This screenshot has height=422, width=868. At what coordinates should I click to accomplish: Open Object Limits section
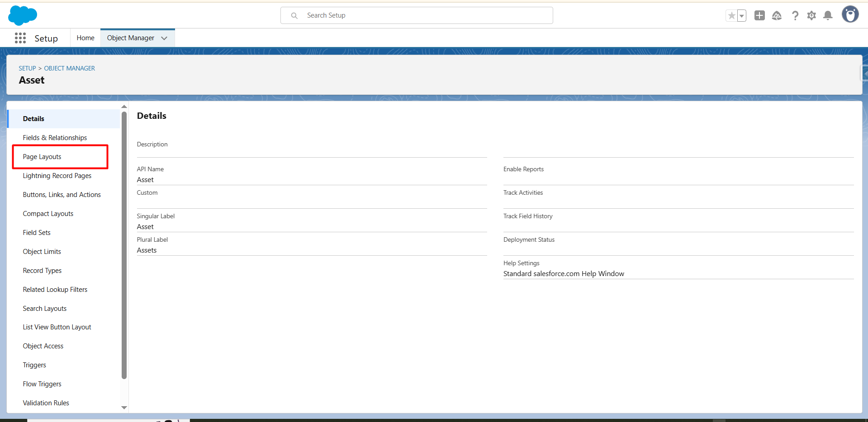(x=42, y=252)
